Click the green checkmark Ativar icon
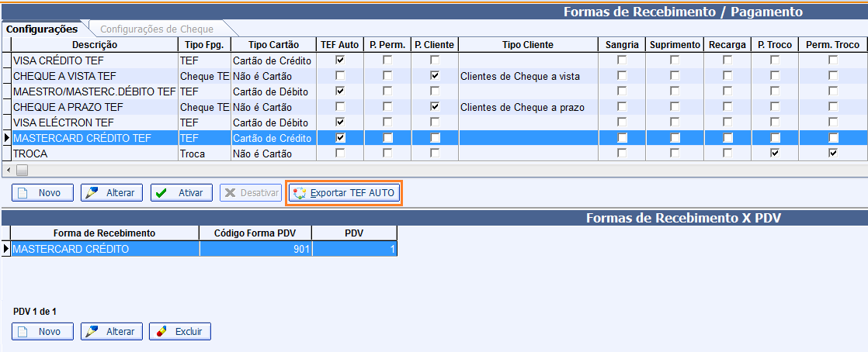Image resolution: width=868 pixels, height=352 pixels. pos(161,193)
